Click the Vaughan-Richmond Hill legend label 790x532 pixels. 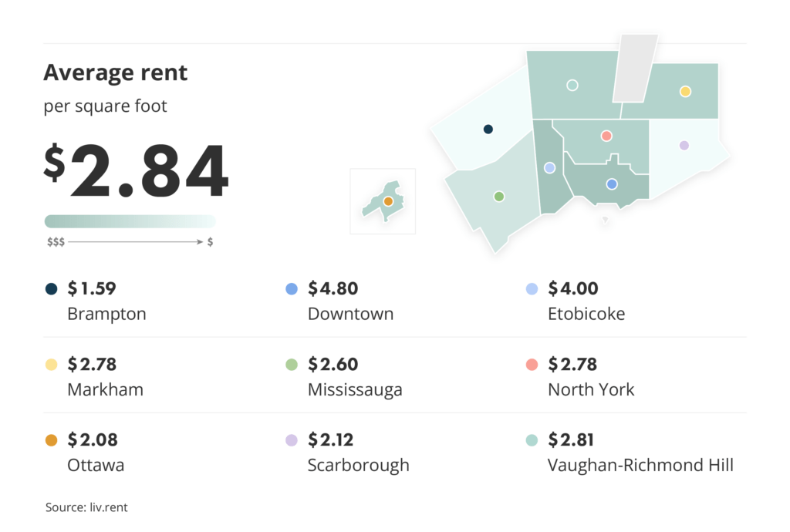coord(640,465)
